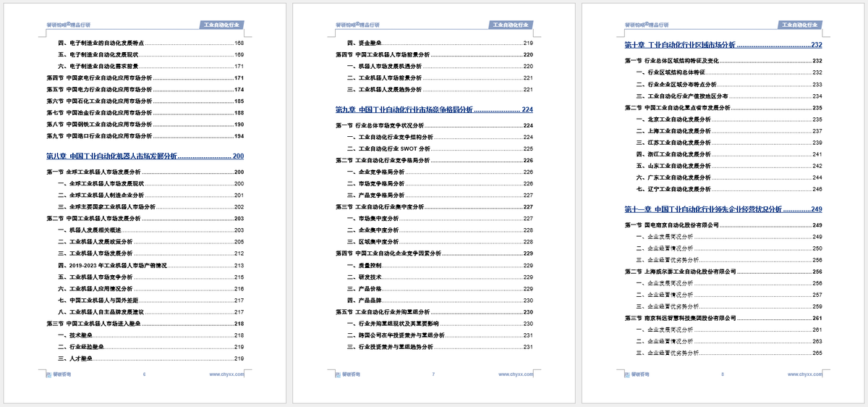Image resolution: width=868 pixels, height=407 pixels.
Task: Select 一、技术壁垒 row
Action: coord(150,335)
